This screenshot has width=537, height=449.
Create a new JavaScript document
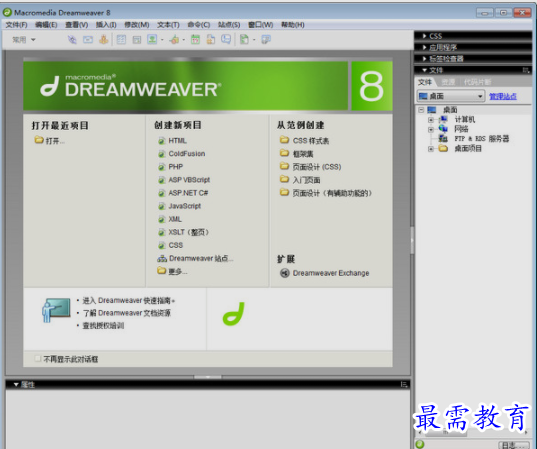185,206
